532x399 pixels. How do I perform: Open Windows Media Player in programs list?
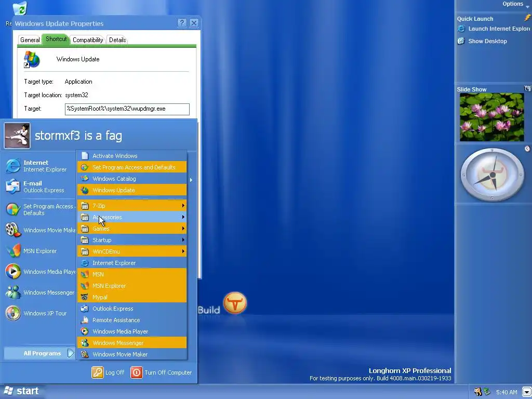coord(132,331)
